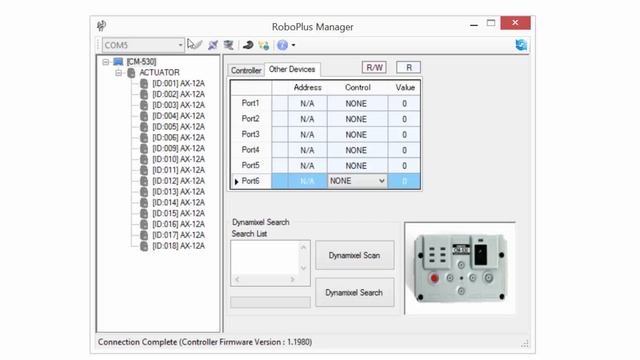This screenshot has width=640, height=360.
Task: Click Search List scroll right arrow
Action: [292, 279]
